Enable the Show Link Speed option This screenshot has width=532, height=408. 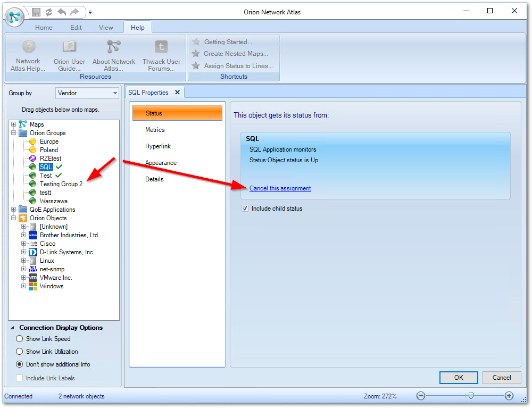pyautogui.click(x=19, y=339)
